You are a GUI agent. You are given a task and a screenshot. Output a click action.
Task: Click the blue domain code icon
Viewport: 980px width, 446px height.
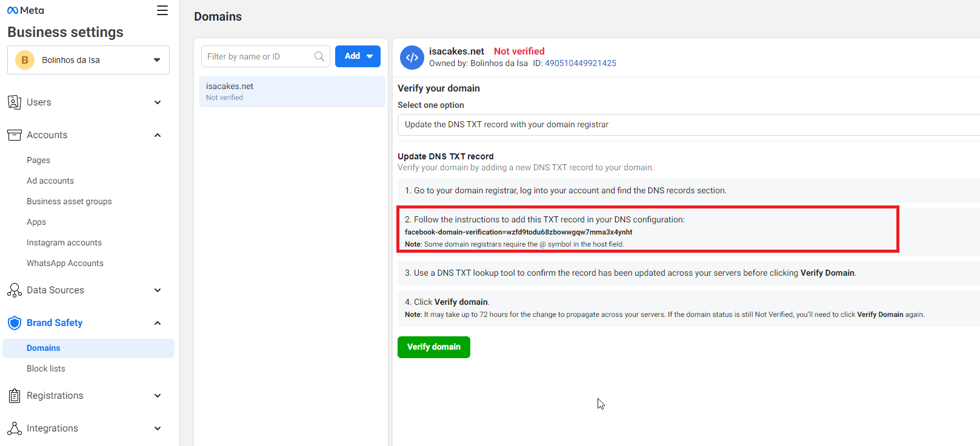click(412, 58)
